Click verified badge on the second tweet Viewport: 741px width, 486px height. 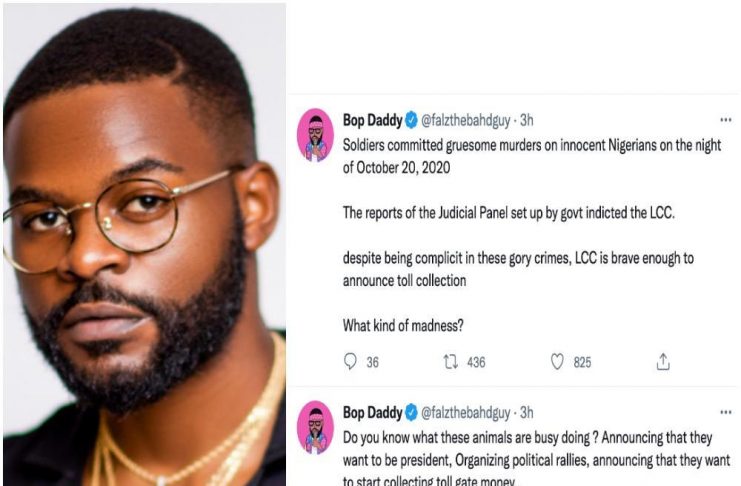click(410, 412)
